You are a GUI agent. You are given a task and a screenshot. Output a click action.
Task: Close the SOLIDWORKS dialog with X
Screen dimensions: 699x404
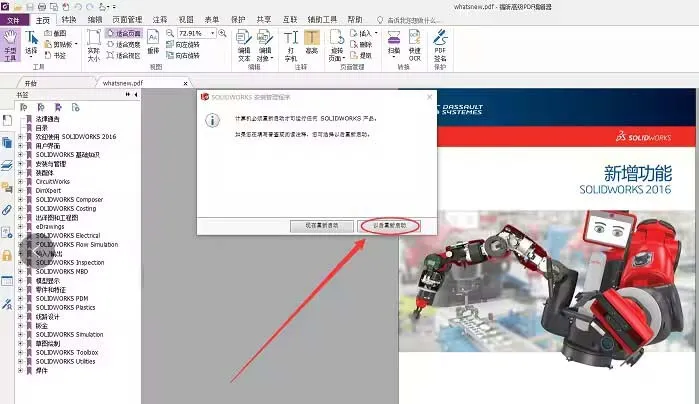(x=429, y=97)
